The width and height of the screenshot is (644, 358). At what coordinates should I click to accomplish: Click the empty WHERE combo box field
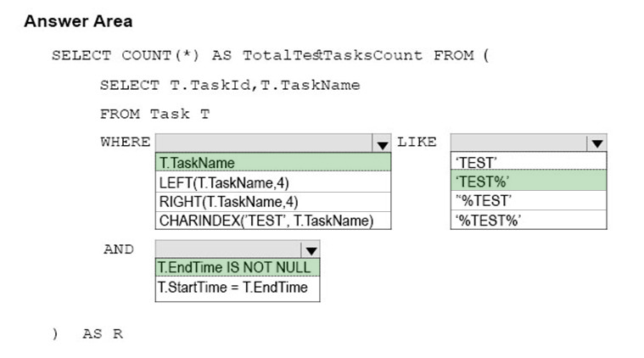(264, 143)
